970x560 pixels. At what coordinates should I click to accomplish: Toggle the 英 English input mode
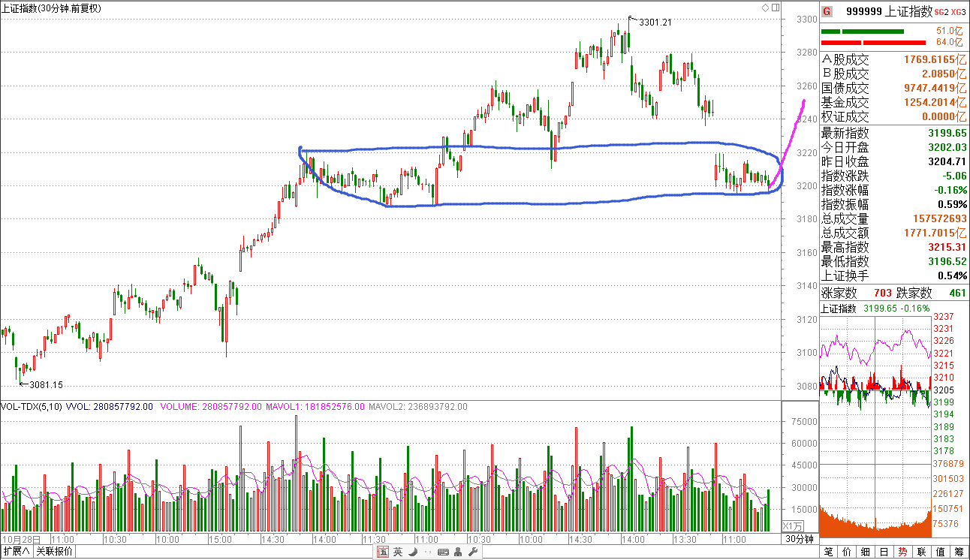pos(398,552)
